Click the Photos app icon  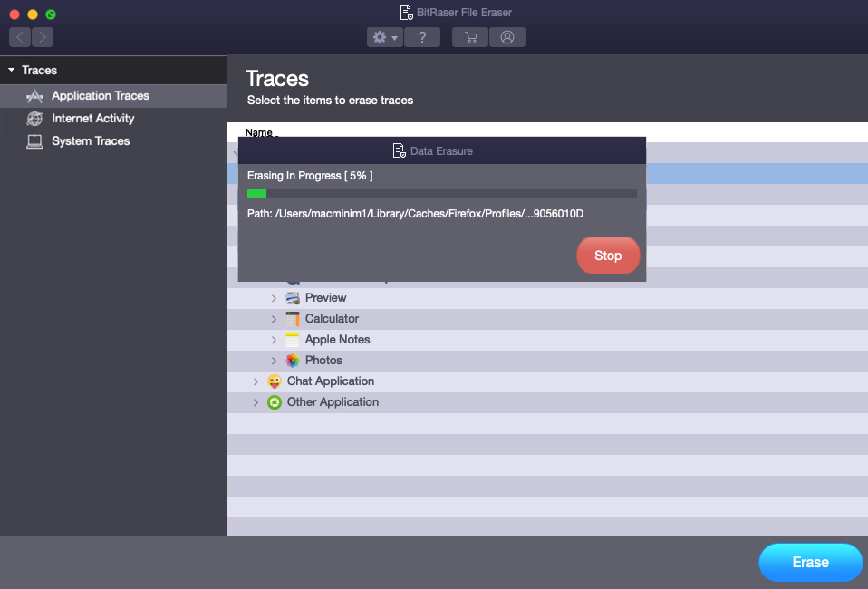click(x=293, y=361)
